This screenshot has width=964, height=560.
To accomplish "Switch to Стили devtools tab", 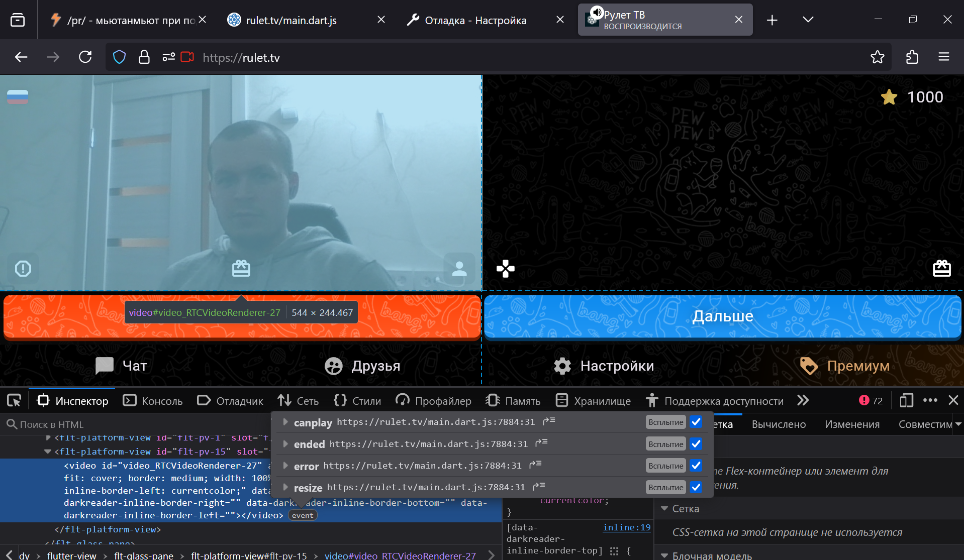I will coord(357,401).
